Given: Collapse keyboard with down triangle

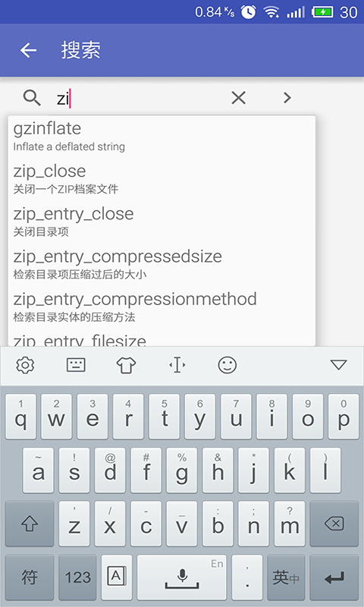Looking at the screenshot, I should click(338, 365).
